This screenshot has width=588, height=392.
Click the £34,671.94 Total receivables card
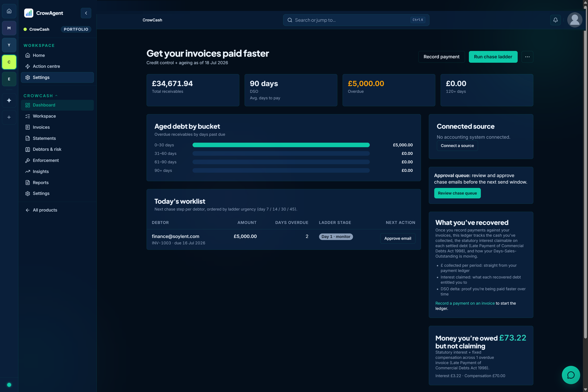click(x=193, y=90)
